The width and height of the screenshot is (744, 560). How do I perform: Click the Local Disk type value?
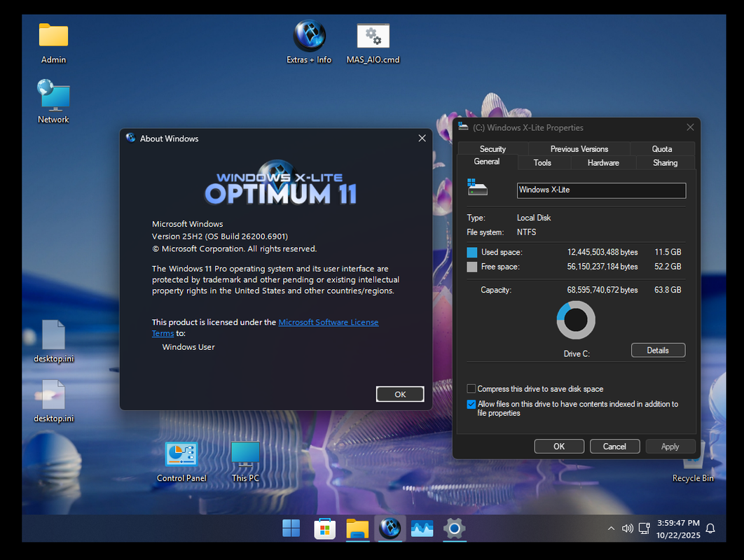pyautogui.click(x=534, y=218)
